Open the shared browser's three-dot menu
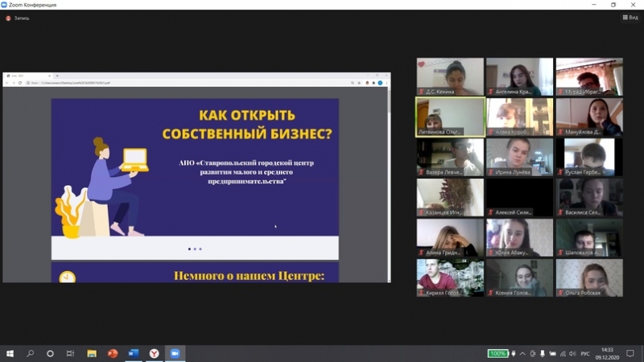 pyautogui.click(x=386, y=83)
